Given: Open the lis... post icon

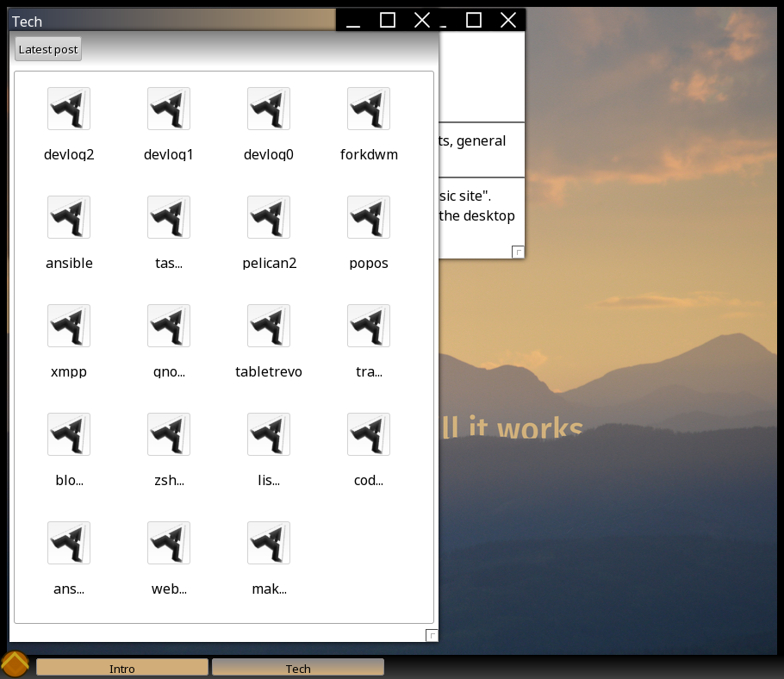Looking at the screenshot, I should (269, 434).
